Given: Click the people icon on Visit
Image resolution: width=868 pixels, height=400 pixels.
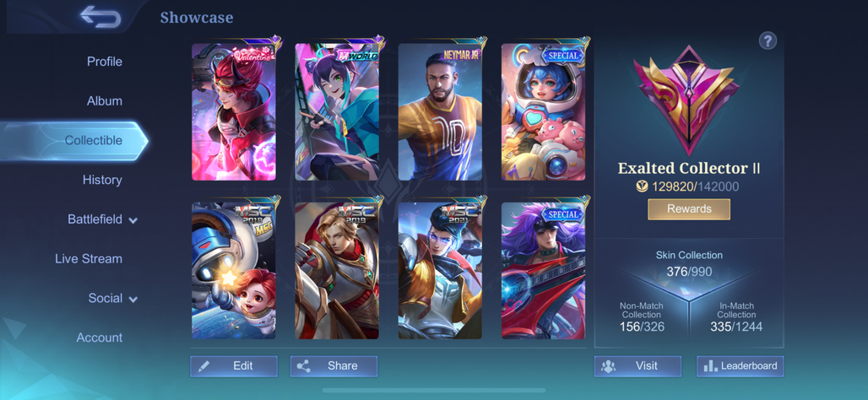Looking at the screenshot, I should [x=609, y=366].
